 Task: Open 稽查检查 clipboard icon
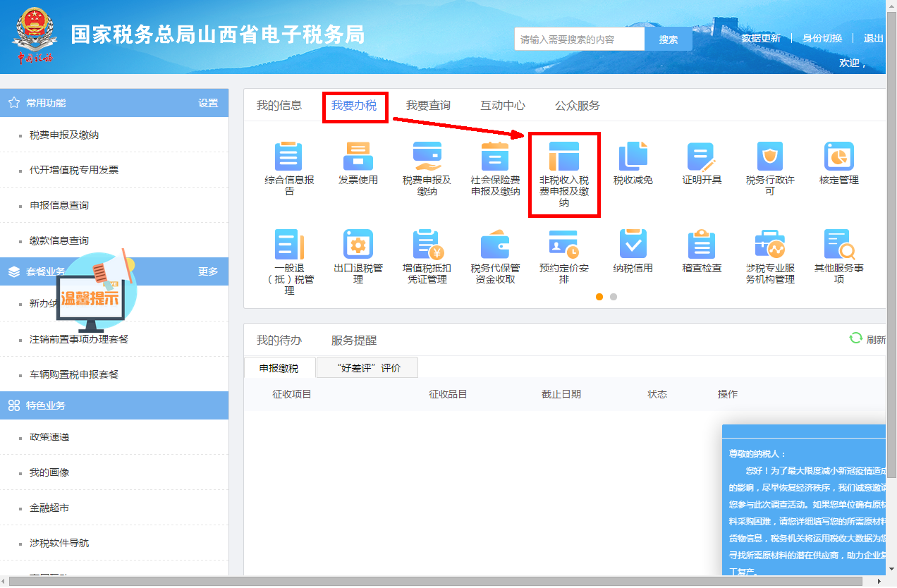click(x=702, y=245)
